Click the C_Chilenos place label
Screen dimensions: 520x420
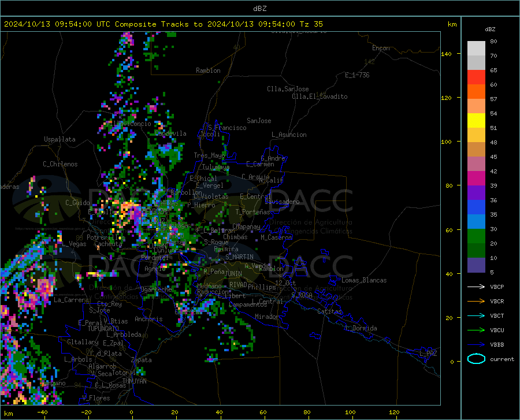click(x=60, y=164)
